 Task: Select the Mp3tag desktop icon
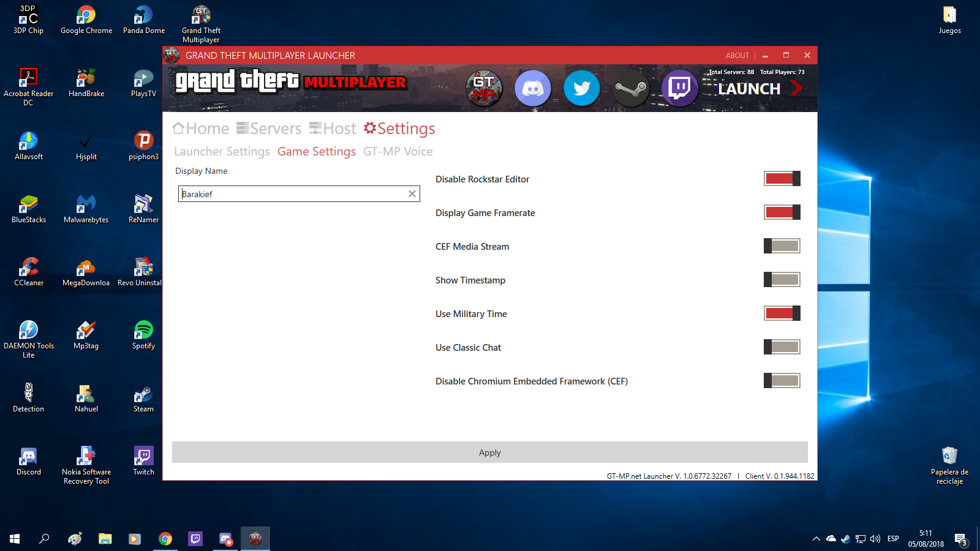[x=86, y=335]
